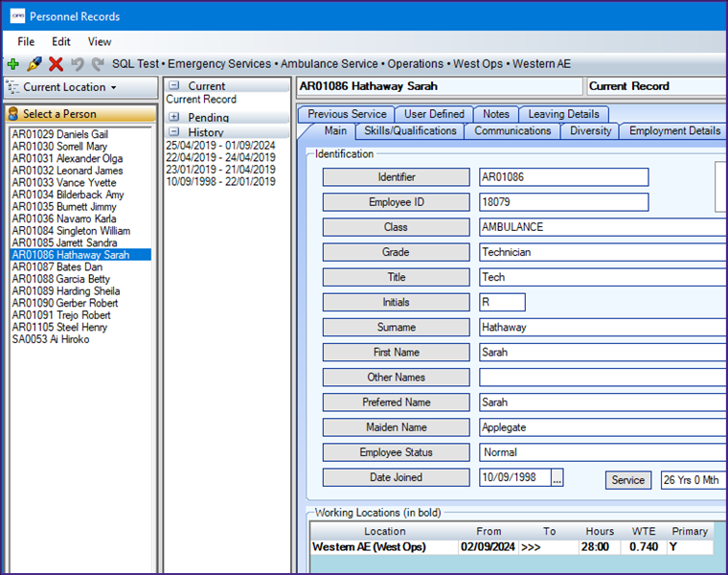The height and width of the screenshot is (575, 728).
Task: Click the green plus add record icon
Action: pyautogui.click(x=12, y=64)
